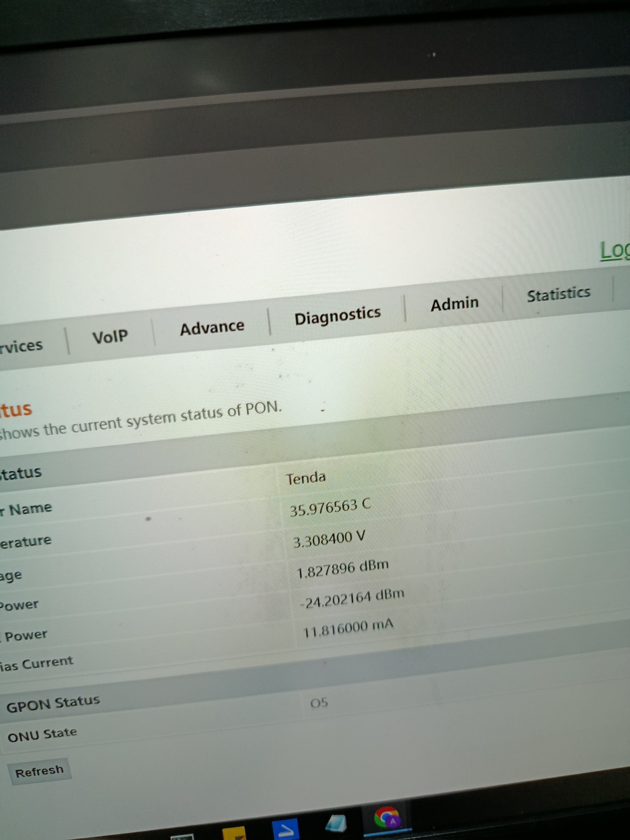Screen dimensions: 630x840
Task: Click the green Logout link
Action: click(615, 251)
